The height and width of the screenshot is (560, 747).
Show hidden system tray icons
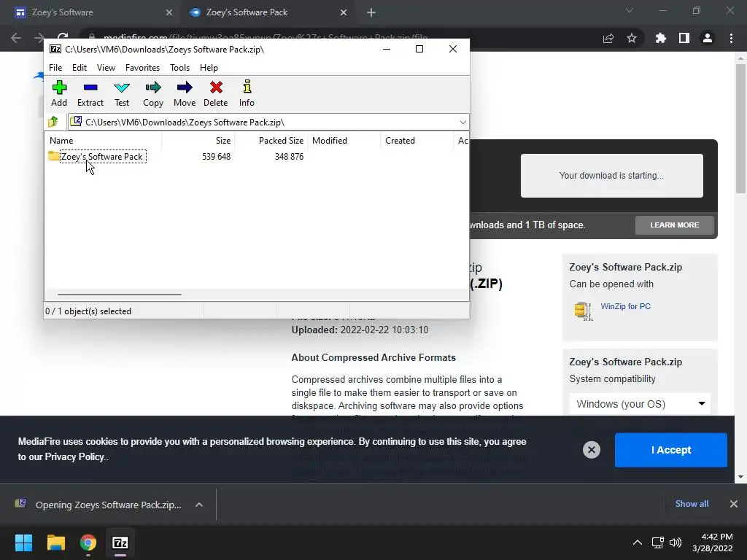[637, 542]
